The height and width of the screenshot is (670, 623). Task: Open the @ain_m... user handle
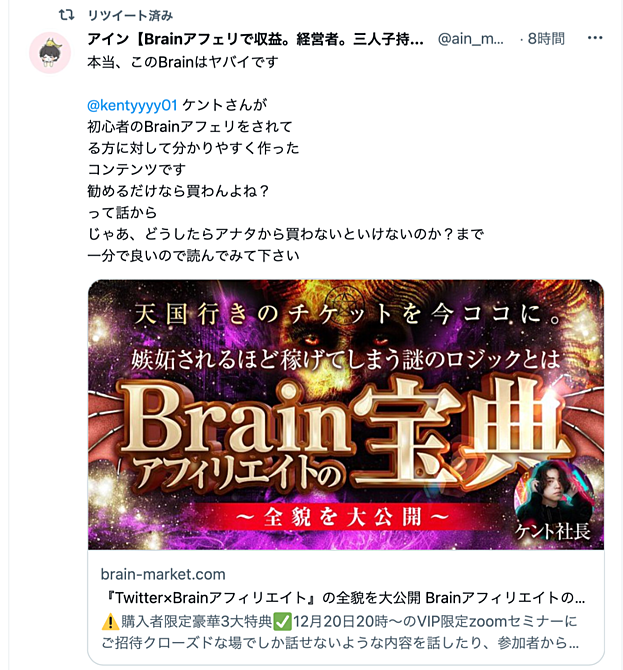click(x=470, y=39)
